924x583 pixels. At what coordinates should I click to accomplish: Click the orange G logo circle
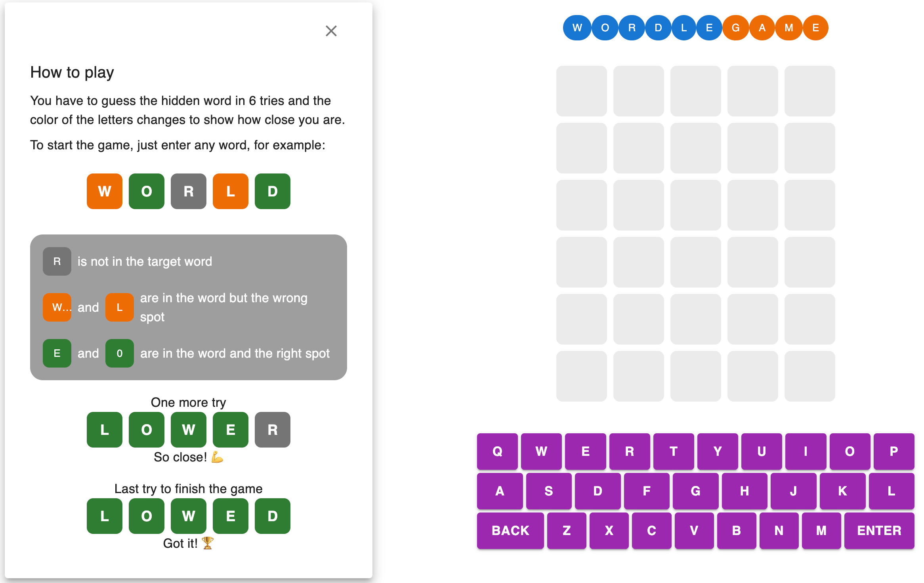735,28
